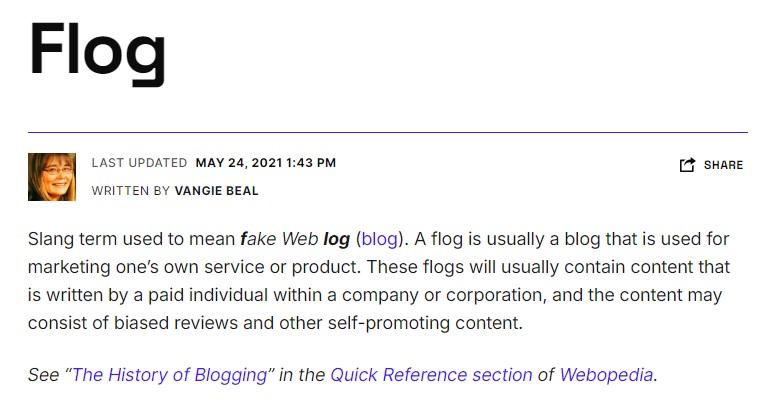The height and width of the screenshot is (411, 778).
Task: Click the share arrow icon
Action: (687, 165)
